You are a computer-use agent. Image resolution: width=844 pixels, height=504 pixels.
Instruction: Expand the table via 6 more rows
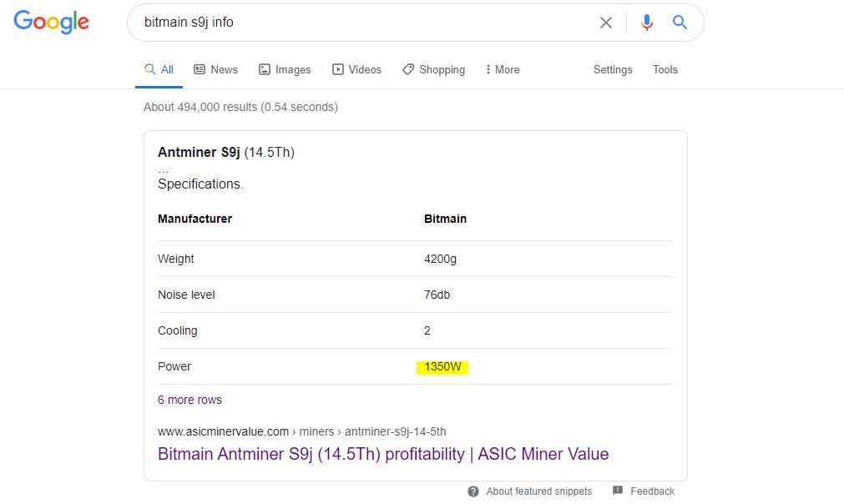[x=190, y=400]
